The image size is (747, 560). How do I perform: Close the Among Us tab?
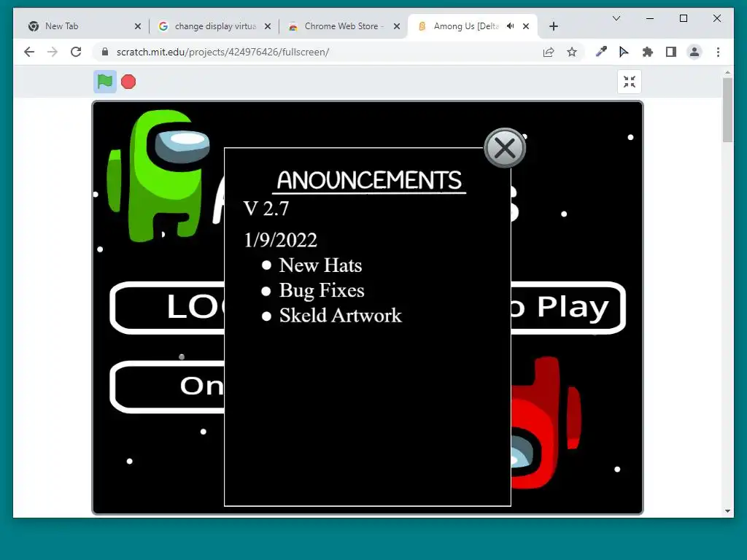(526, 26)
